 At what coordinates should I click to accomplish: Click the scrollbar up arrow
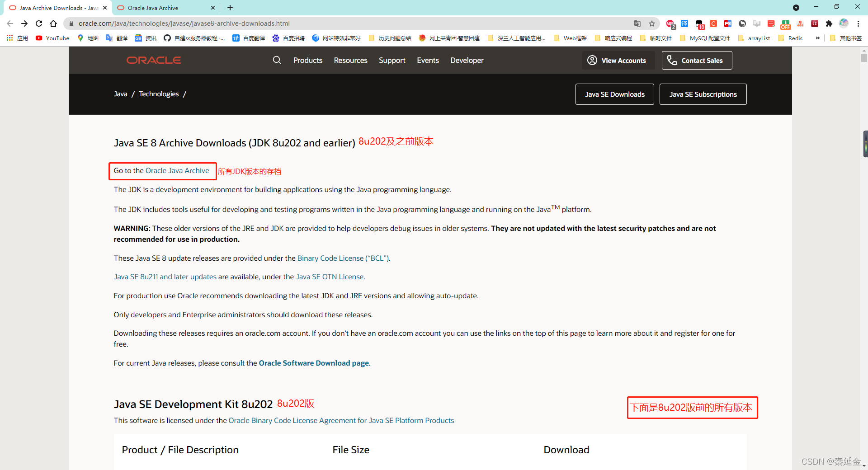pyautogui.click(x=864, y=50)
